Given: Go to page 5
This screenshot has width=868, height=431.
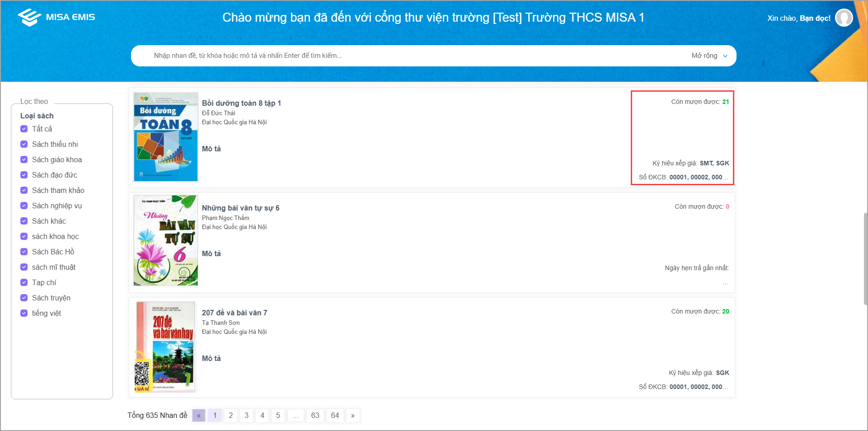Looking at the screenshot, I should 278,416.
